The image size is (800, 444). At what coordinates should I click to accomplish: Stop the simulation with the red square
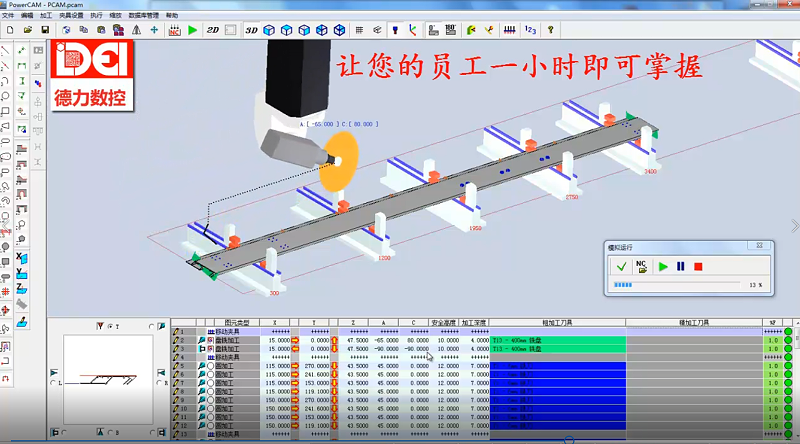(x=699, y=267)
